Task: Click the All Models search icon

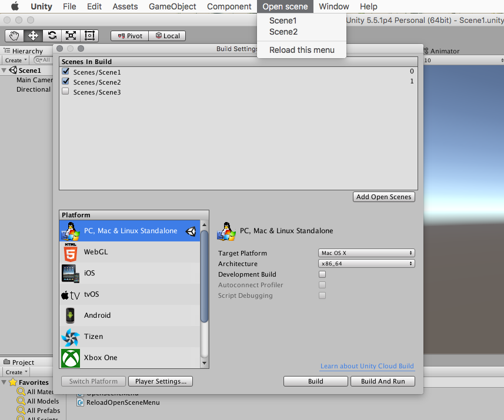Action: click(21, 401)
